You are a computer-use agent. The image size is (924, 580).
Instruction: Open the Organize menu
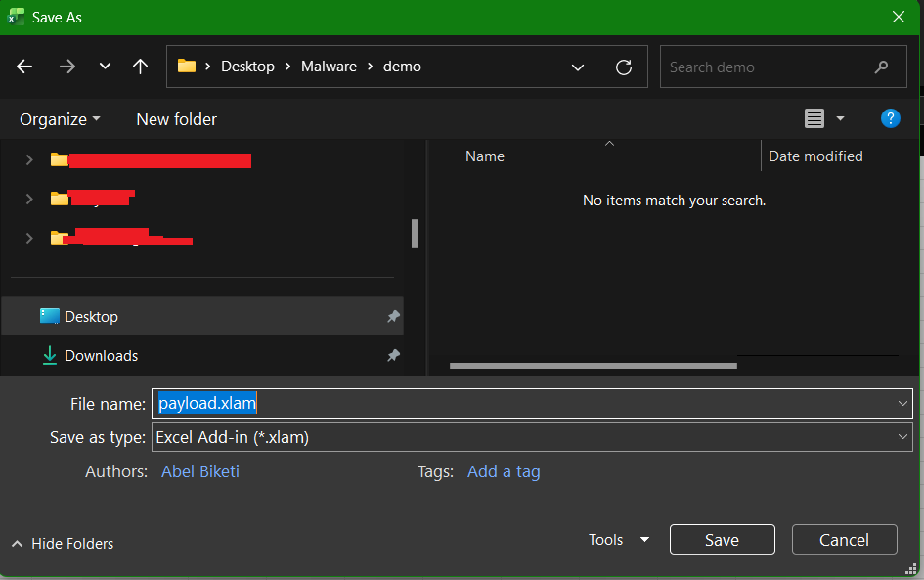[x=60, y=119]
